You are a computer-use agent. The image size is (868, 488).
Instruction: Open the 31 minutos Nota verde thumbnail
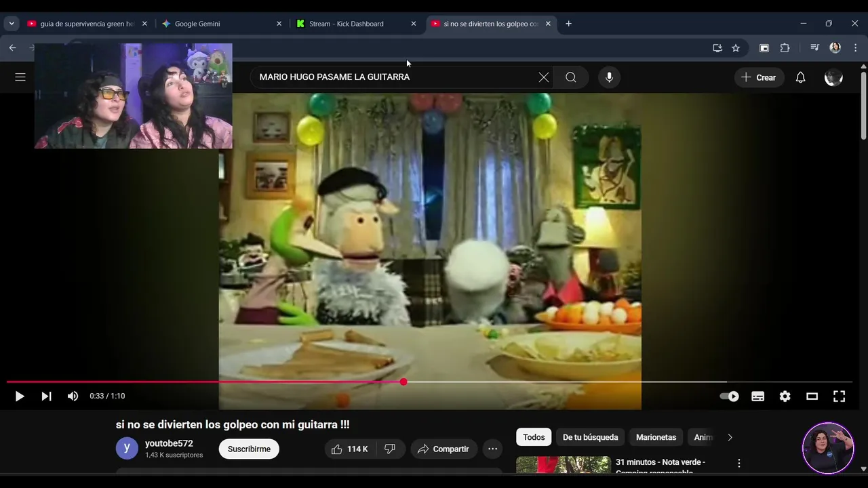[x=564, y=465]
